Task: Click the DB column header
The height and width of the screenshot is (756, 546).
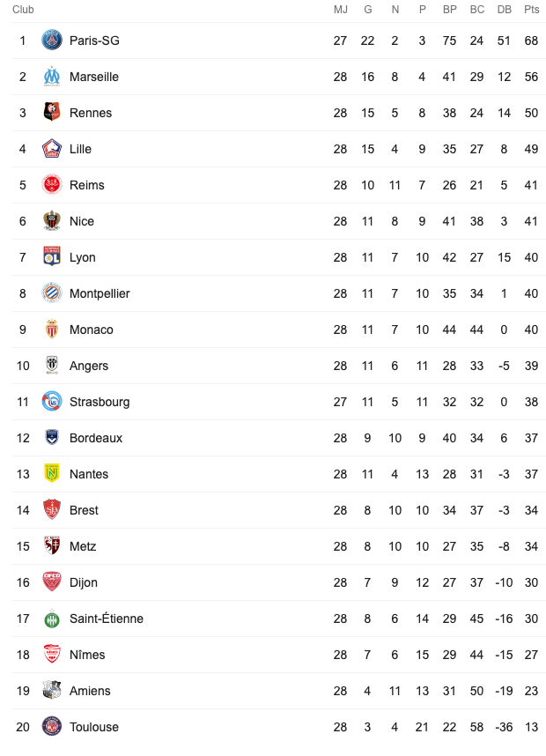Action: pos(504,10)
